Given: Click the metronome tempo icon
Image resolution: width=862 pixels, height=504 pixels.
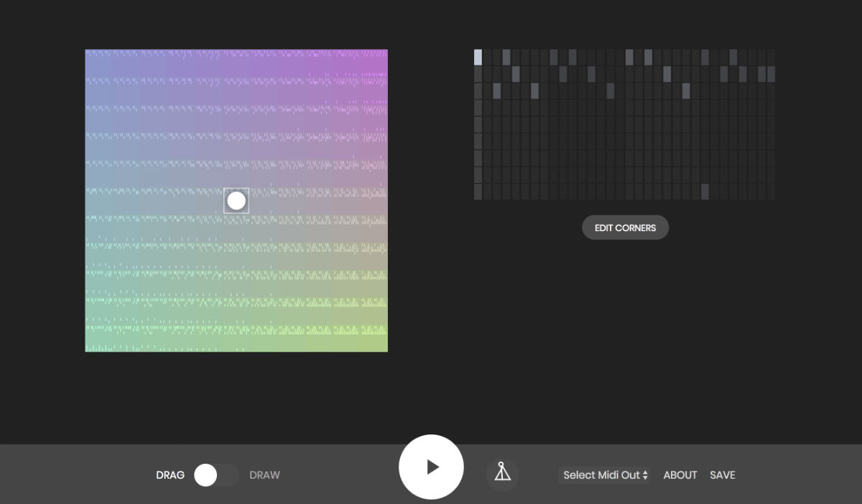Looking at the screenshot, I should point(502,474).
